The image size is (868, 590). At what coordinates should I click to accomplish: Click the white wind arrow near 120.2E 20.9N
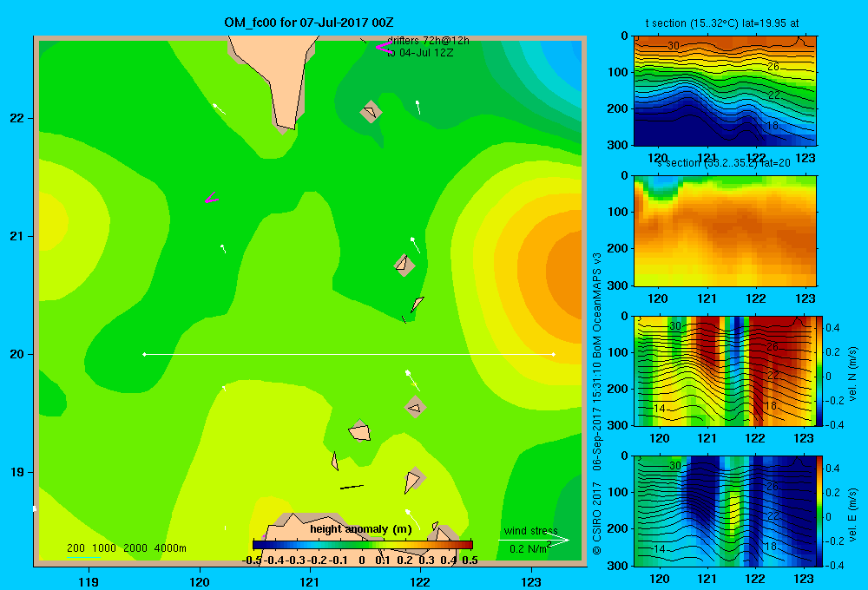(223, 248)
